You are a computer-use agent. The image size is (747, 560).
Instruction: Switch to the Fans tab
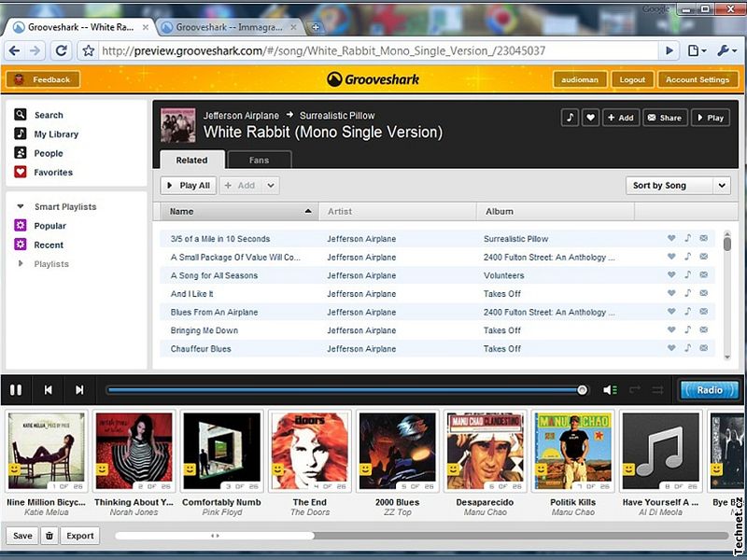click(x=260, y=160)
